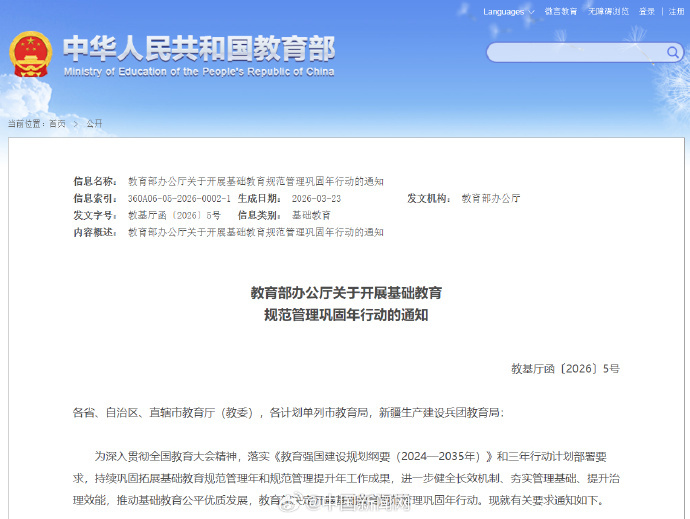Click the English ministry name subtitle
Viewport: 690px width, 519px height.
coord(198,73)
